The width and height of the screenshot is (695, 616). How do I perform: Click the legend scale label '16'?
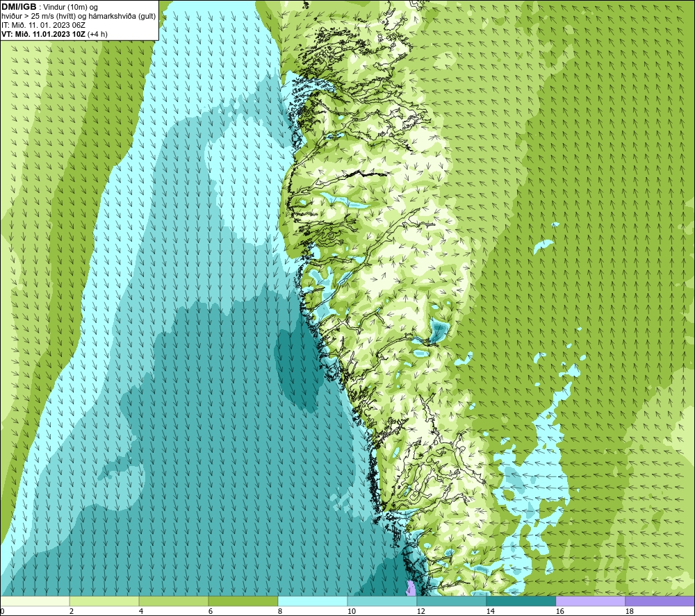tap(559, 611)
